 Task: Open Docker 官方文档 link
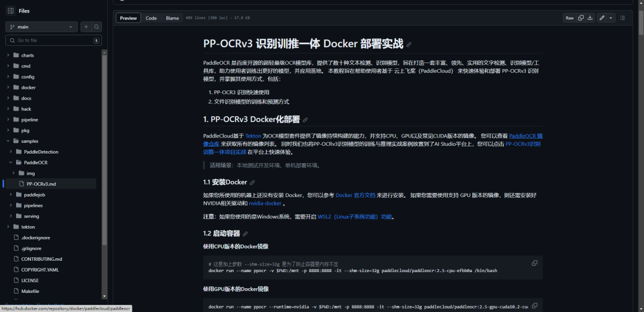(x=355, y=195)
